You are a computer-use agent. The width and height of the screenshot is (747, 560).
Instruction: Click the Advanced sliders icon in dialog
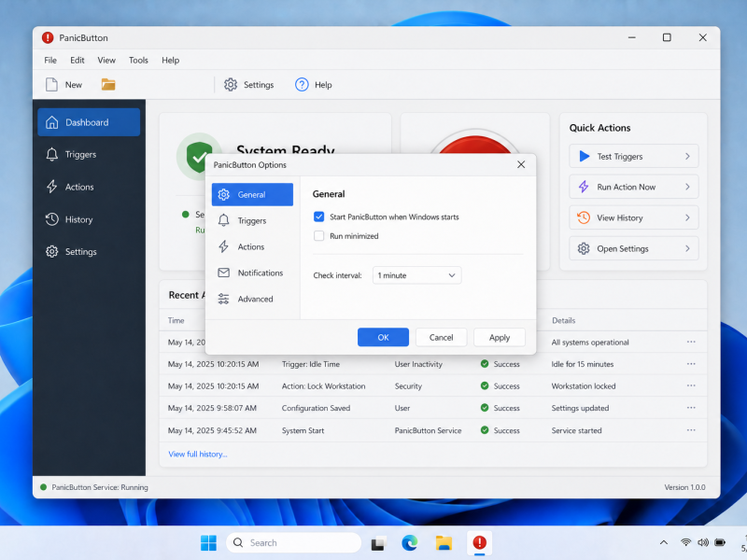[x=223, y=299]
